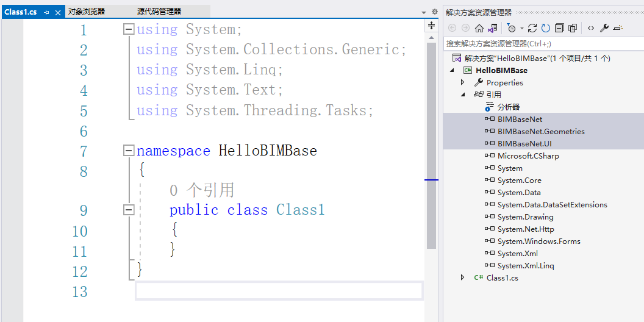
Task: Switch to the 对象浏览器 tab
Action: coord(87,12)
